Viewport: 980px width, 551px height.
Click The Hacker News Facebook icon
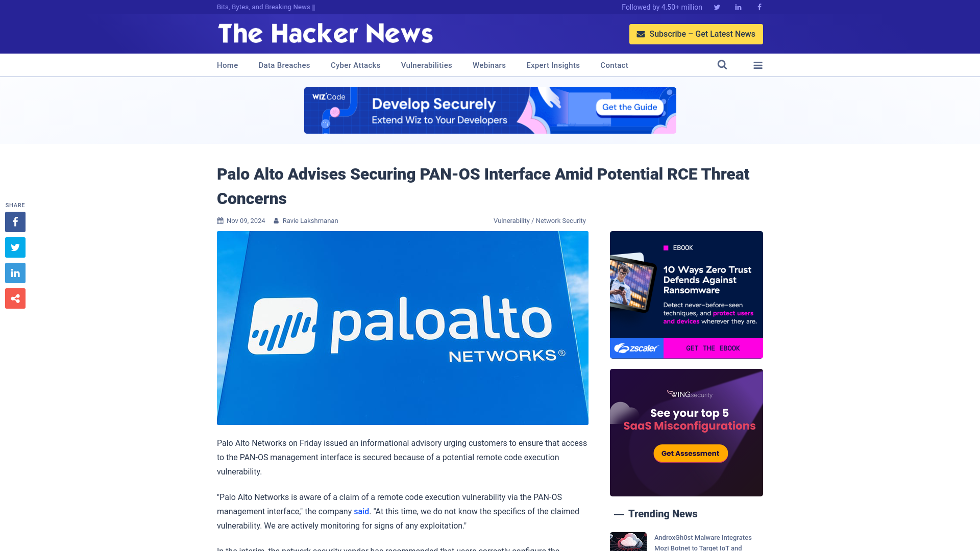point(759,7)
